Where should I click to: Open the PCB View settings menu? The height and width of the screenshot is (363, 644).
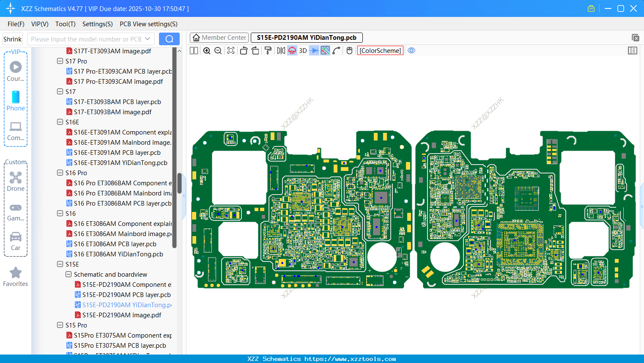pyautogui.click(x=148, y=24)
